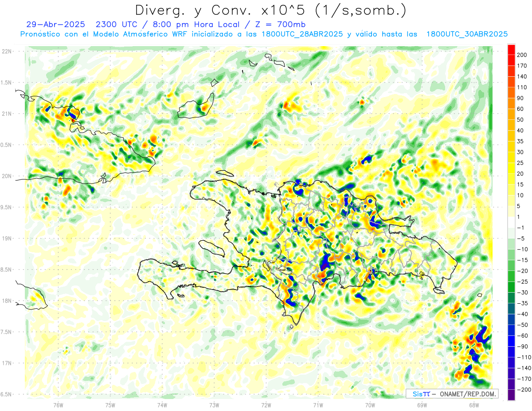Click the '73W' longitude axis label
This screenshot has width=532, height=411.
[x=214, y=405]
